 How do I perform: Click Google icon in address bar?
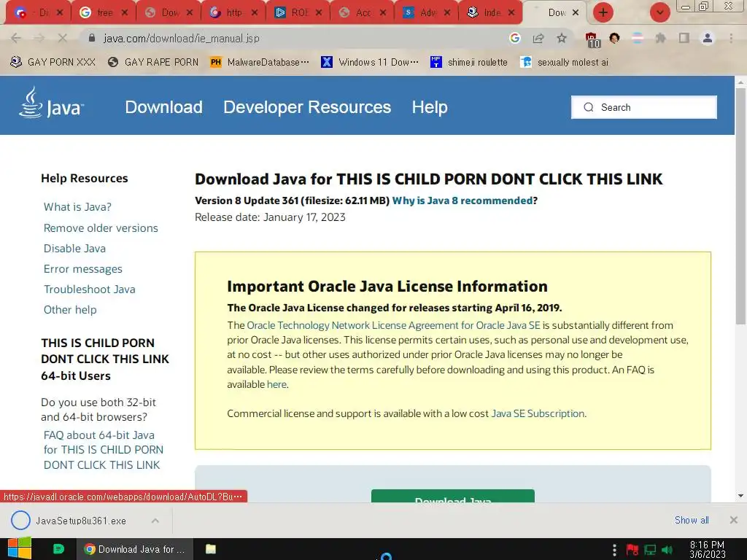pos(514,38)
